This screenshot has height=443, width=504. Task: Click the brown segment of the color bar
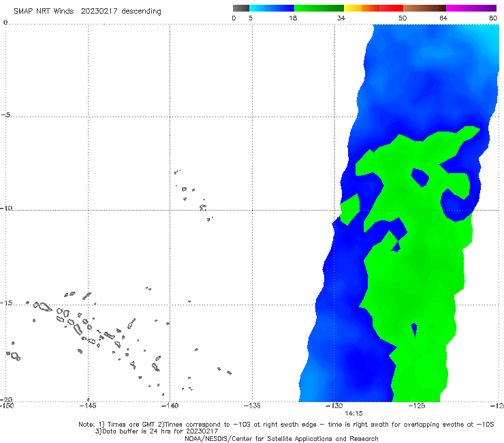coord(424,8)
